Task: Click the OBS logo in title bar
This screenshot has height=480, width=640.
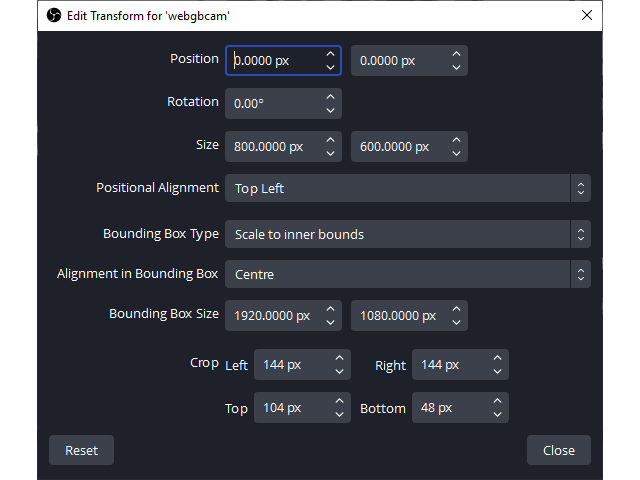Action: pyautogui.click(x=54, y=16)
